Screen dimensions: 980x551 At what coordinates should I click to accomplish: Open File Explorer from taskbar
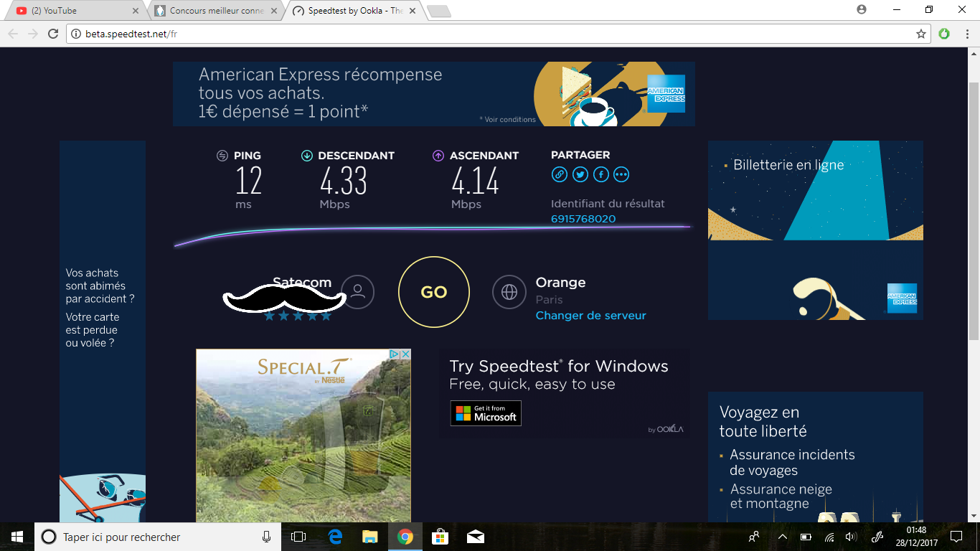click(369, 537)
